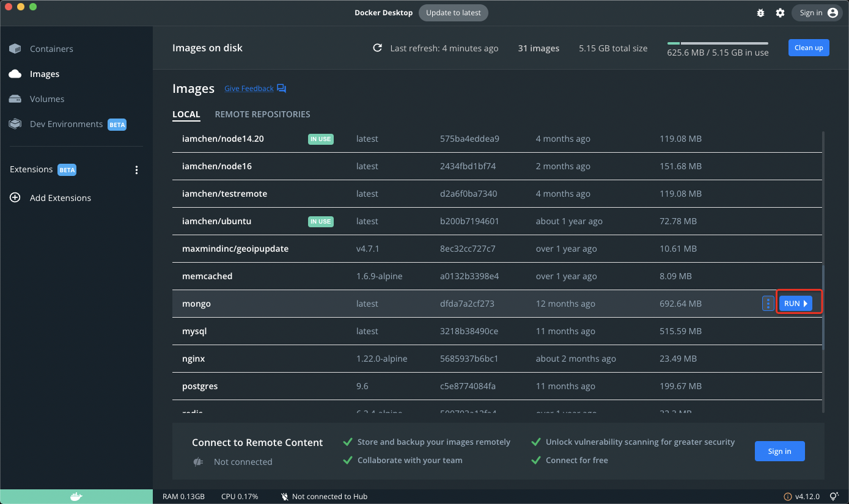Click the version update alert icon
This screenshot has height=504, width=849.
(x=788, y=497)
